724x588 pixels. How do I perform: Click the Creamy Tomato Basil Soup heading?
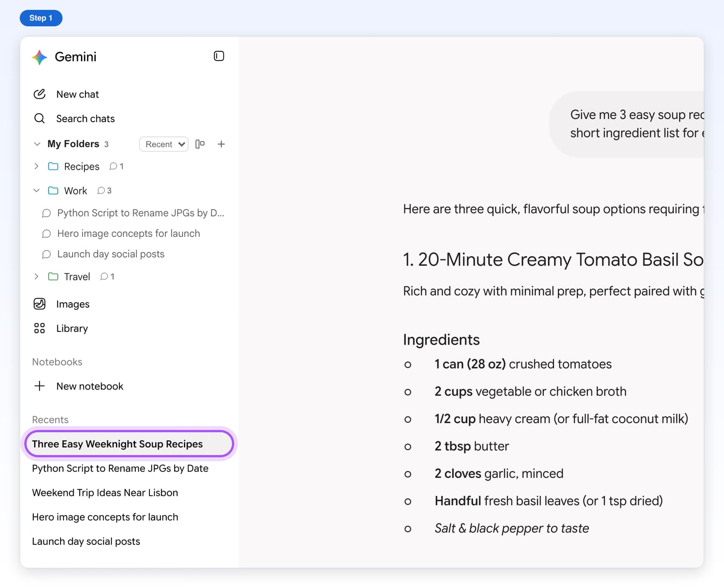553,259
